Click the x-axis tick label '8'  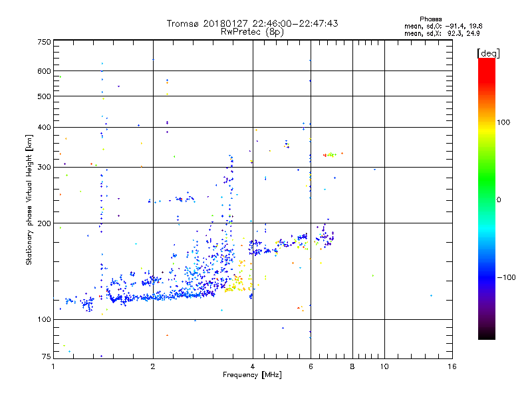pos(352,366)
